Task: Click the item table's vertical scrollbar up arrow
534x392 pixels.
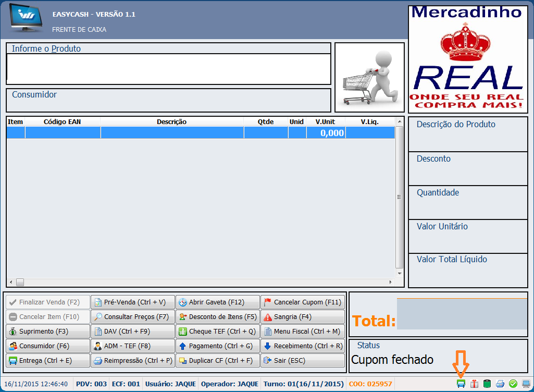Action: coord(400,121)
